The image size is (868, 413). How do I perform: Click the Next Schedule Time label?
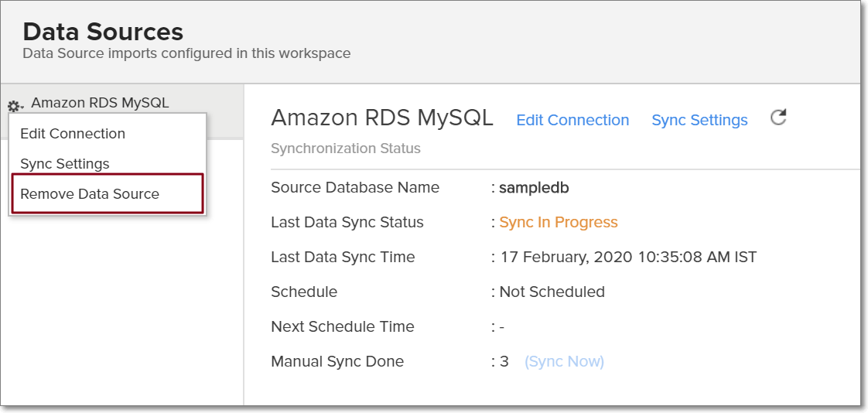click(x=343, y=326)
